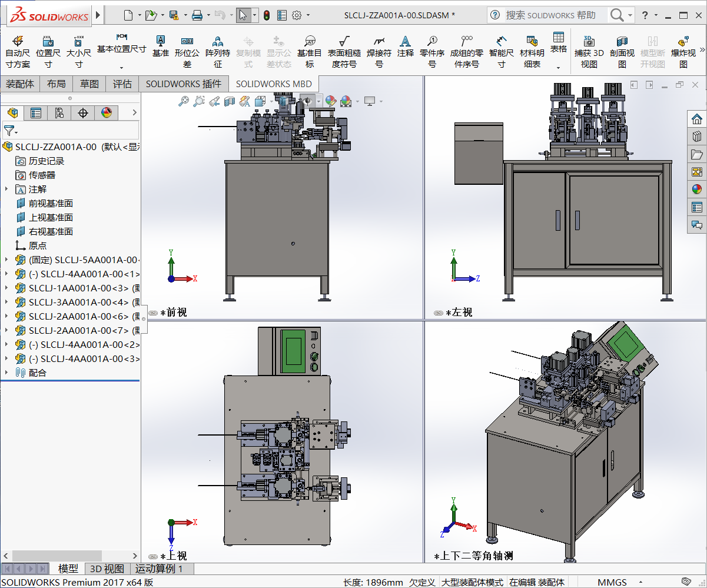Expand the 注解 annotations node

pyautogui.click(x=6, y=189)
